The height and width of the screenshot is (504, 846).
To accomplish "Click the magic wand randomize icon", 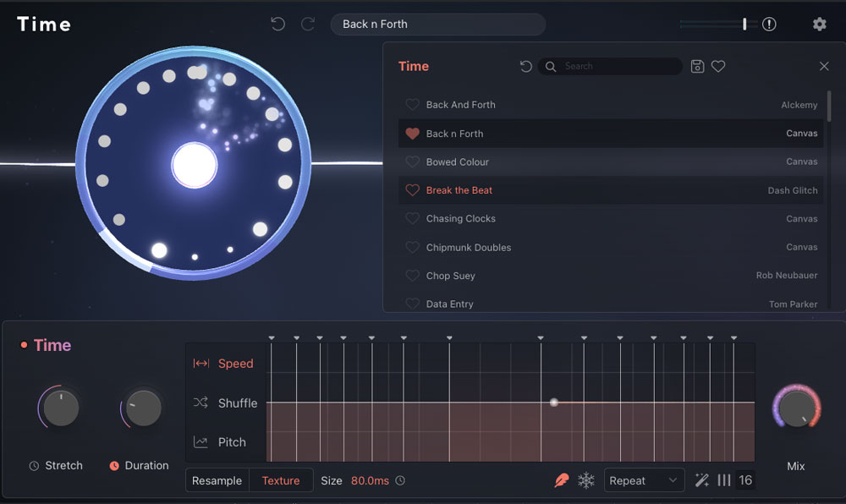I will point(701,480).
